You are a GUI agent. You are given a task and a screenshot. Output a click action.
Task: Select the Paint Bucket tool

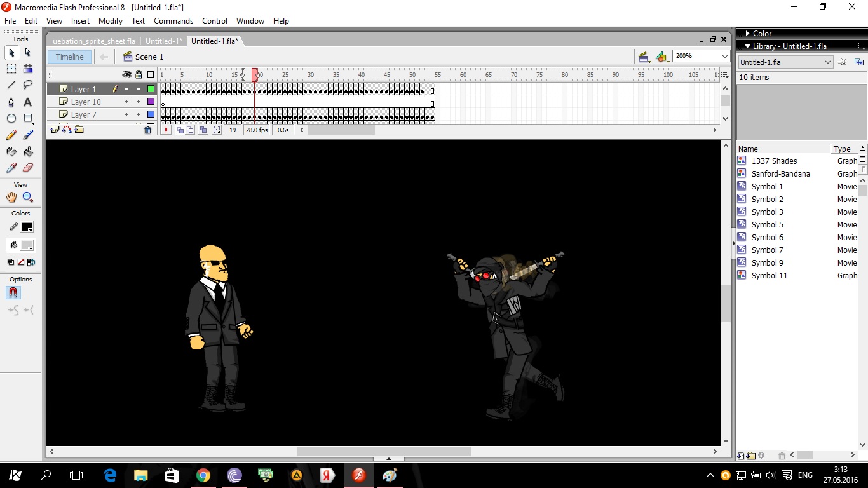click(x=28, y=151)
